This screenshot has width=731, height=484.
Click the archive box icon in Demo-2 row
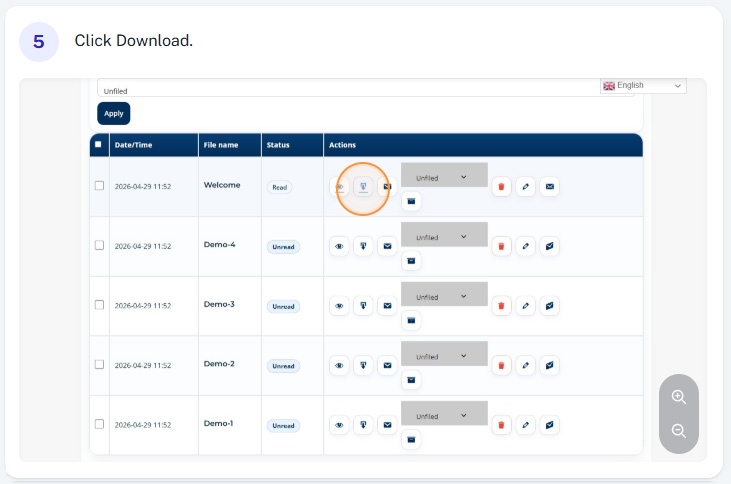(x=411, y=380)
